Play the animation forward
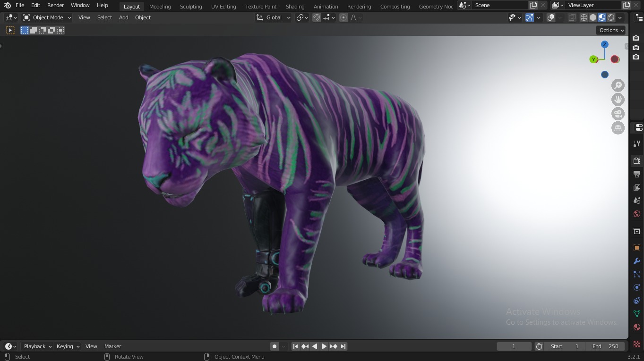Viewport: 644px width, 361px height. (x=324, y=346)
